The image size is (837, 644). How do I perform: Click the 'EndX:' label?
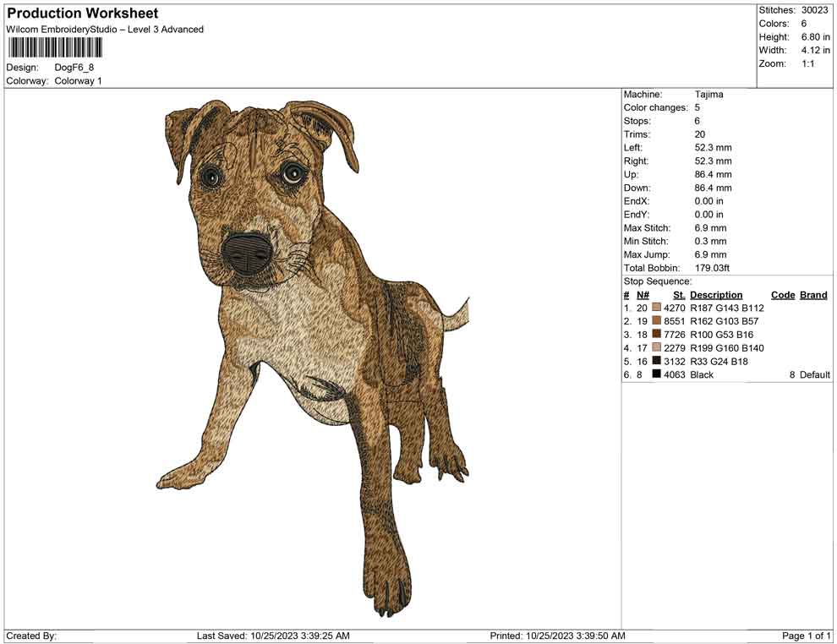pyautogui.click(x=637, y=201)
